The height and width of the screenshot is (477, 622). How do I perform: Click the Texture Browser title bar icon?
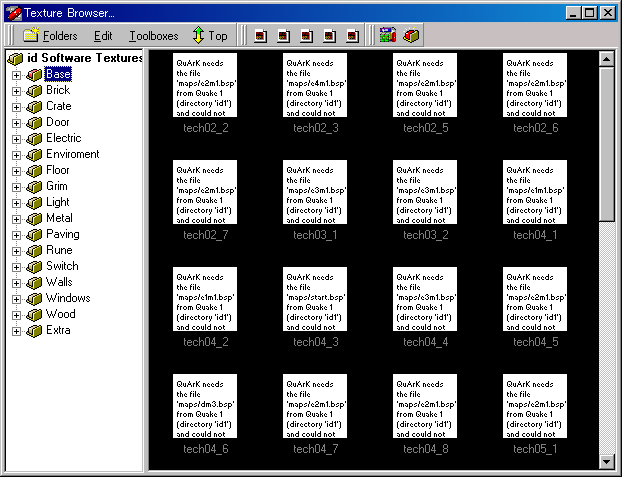pos(13,13)
